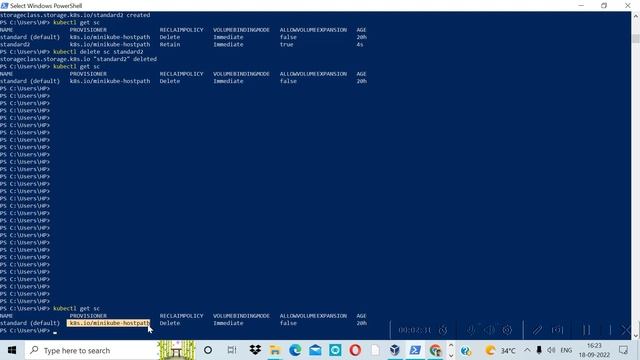The height and width of the screenshot is (360, 640).
Task: Click the taskbar toolbar overflow chevrons
Action: pos(451,350)
